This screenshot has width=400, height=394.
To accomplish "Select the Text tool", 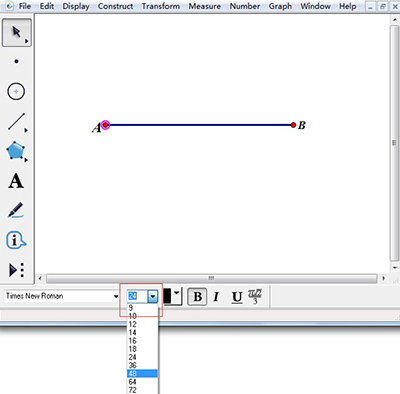I will pos(16,181).
